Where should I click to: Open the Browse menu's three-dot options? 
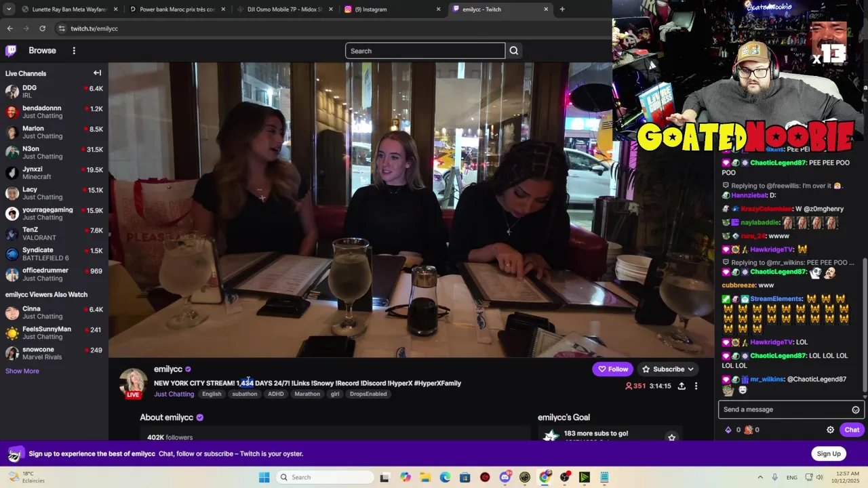[74, 51]
